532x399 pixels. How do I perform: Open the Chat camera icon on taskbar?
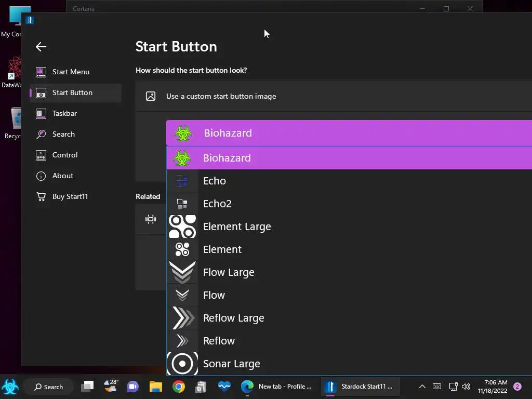(132, 387)
